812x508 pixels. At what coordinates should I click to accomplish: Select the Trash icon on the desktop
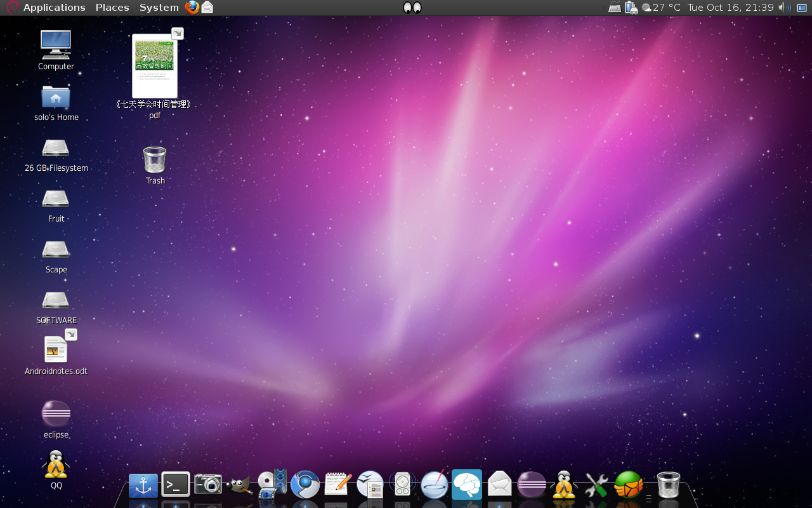[x=155, y=159]
